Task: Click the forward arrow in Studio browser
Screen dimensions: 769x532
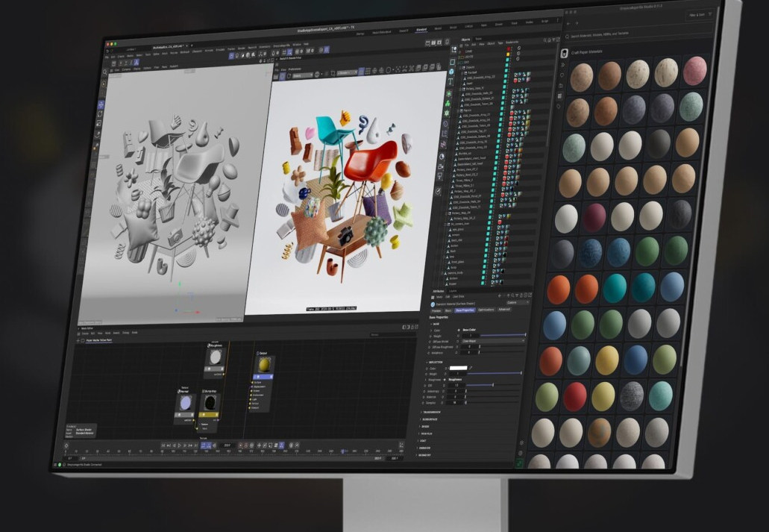Action: point(577,23)
